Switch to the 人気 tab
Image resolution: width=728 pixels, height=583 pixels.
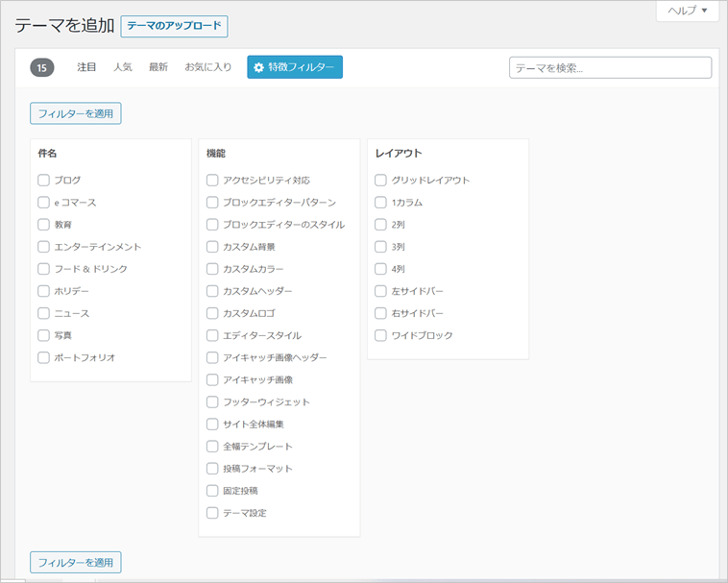coord(123,67)
